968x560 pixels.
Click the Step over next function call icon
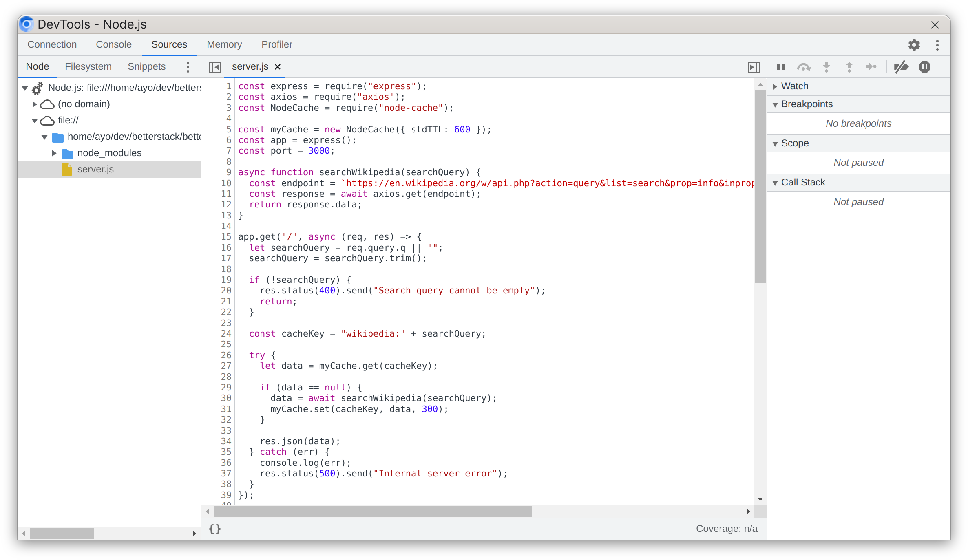[x=804, y=67]
